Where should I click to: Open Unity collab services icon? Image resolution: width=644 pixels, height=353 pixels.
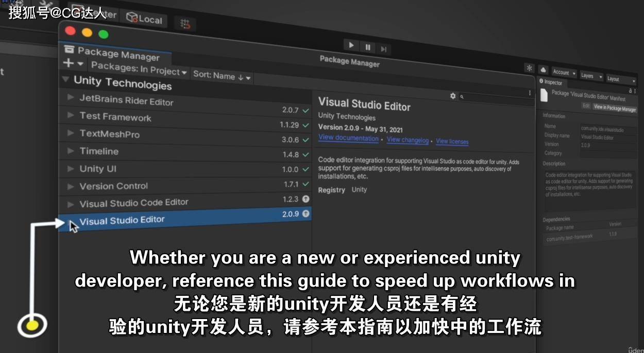point(530,68)
